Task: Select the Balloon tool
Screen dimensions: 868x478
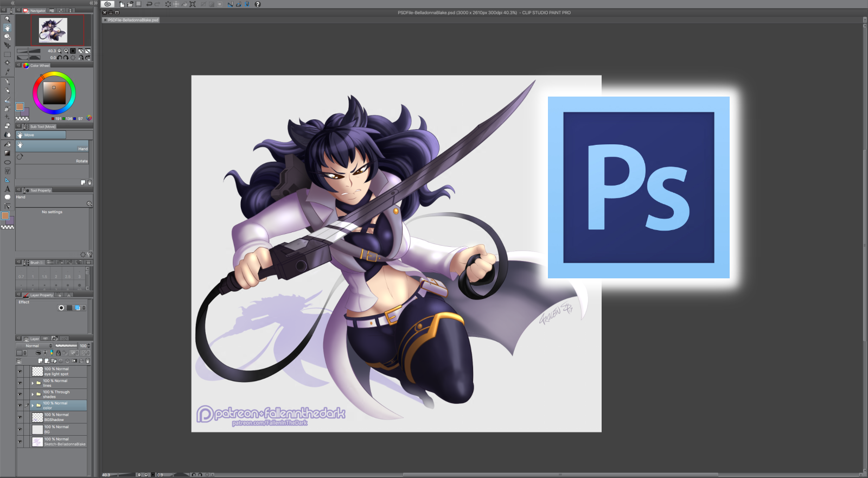Action: click(x=7, y=197)
